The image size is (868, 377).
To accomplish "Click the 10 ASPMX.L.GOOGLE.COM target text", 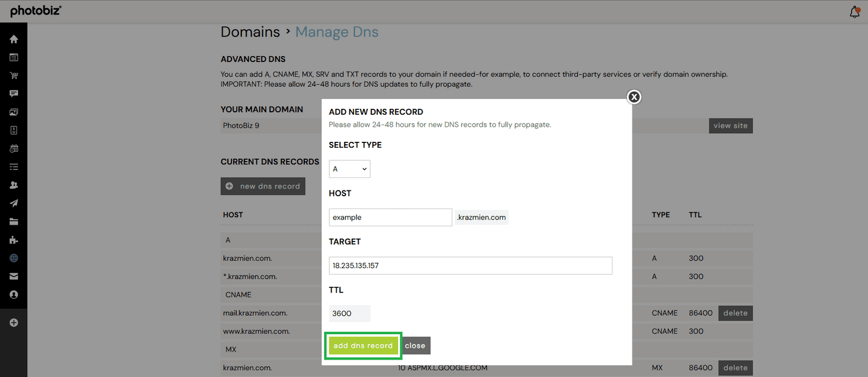I will (443, 368).
